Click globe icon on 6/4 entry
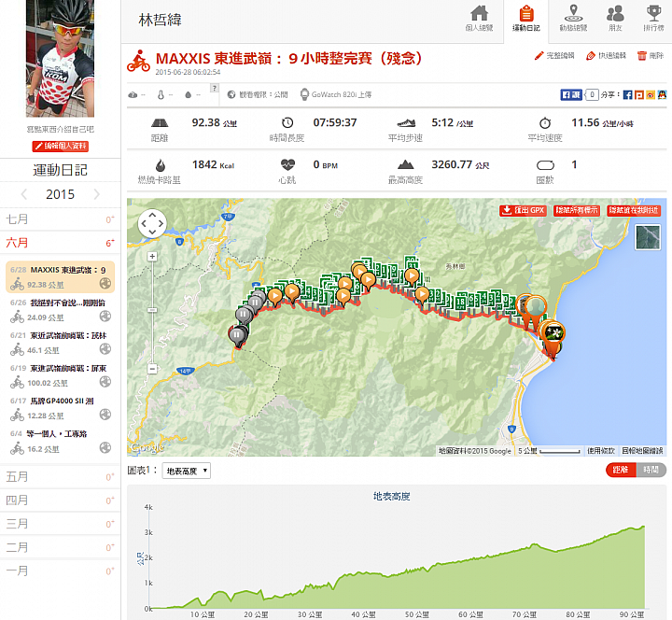Viewport: 672px width, 620px height. [x=105, y=447]
